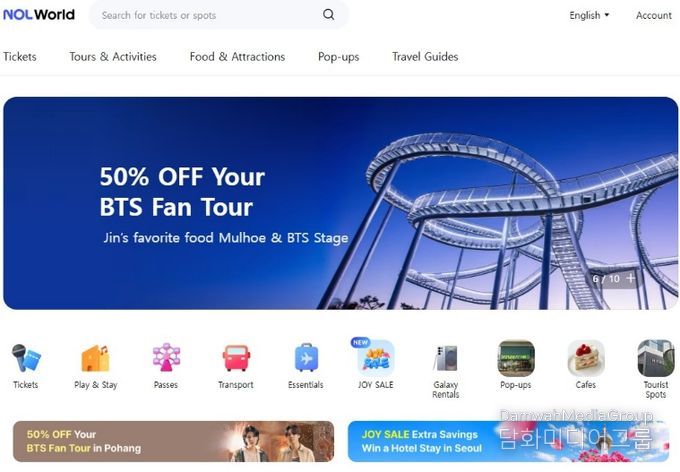Screen dimensions: 680x472
Task: Open the Cafes cake icon
Action: [586, 358]
